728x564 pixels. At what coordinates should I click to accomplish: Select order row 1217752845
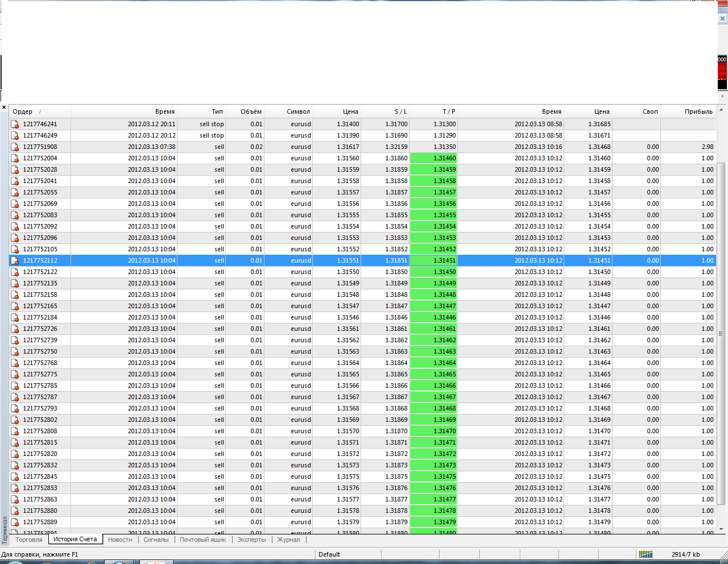coord(363,476)
